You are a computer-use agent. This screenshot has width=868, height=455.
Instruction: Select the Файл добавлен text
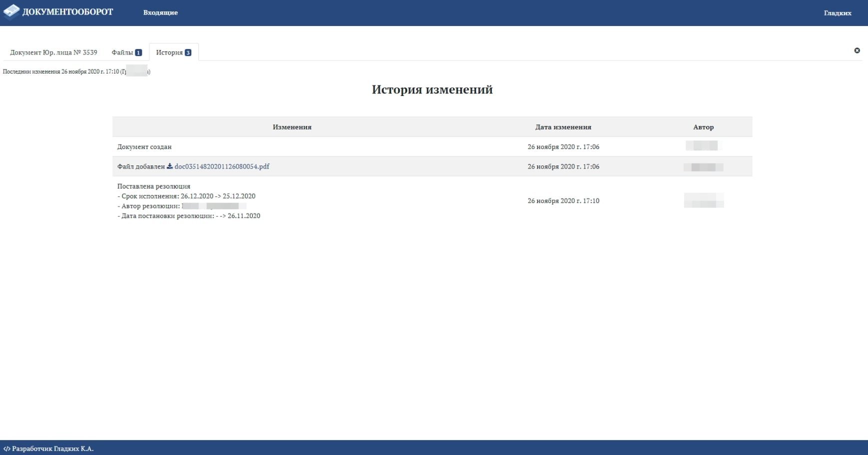pyautogui.click(x=141, y=166)
